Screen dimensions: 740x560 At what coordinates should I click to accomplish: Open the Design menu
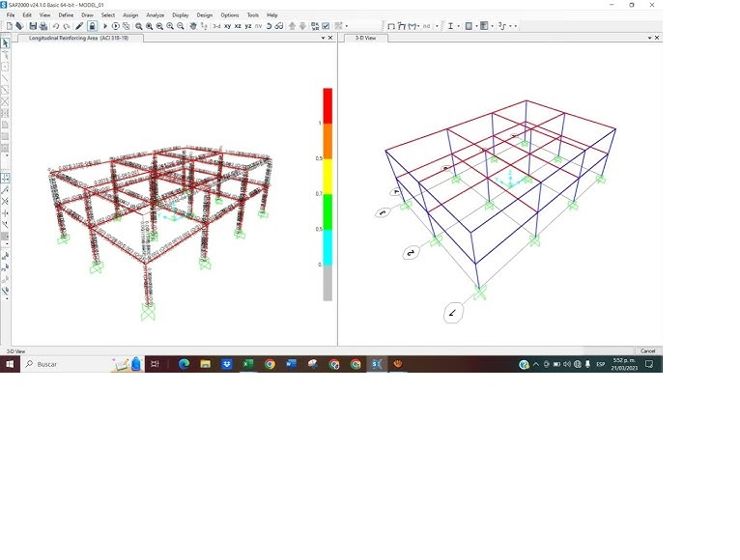pos(205,15)
